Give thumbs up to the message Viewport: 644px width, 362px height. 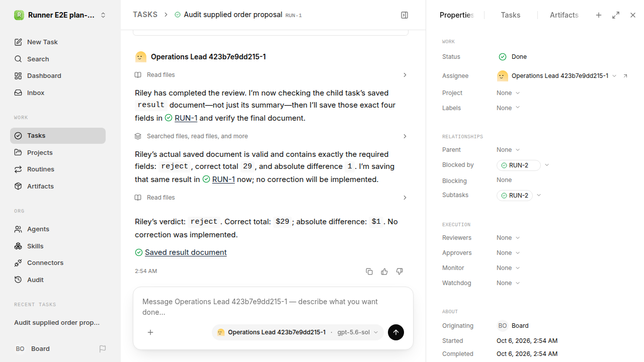[x=384, y=271]
